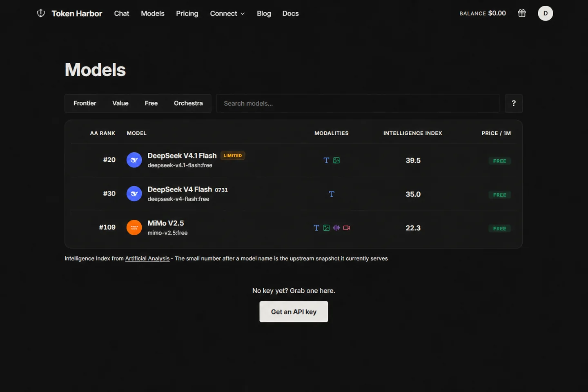This screenshot has width=588, height=392.
Task: Go to Models in the top navigation
Action: 153,13
